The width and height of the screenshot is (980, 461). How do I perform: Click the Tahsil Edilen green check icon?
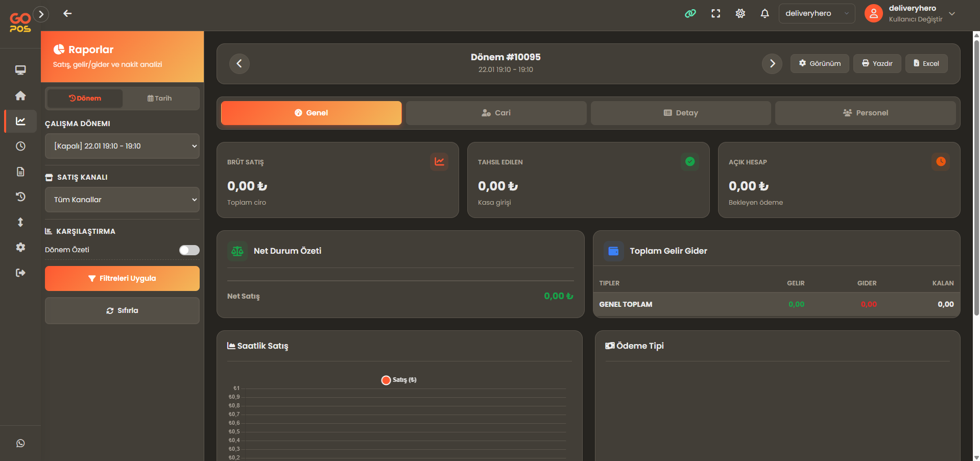point(690,162)
